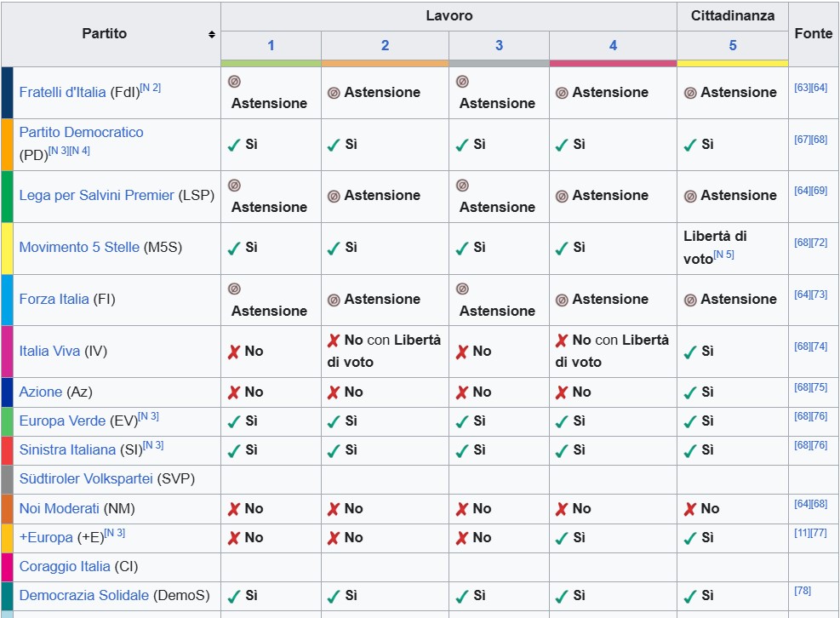Open note N 5 after Libertà di voto

coord(723,254)
